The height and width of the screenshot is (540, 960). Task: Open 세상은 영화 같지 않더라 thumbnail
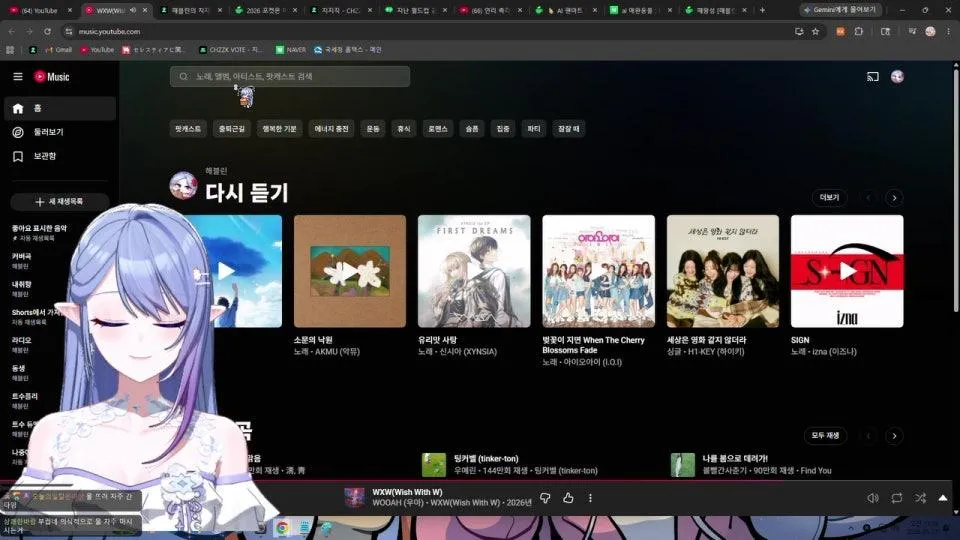(x=722, y=271)
